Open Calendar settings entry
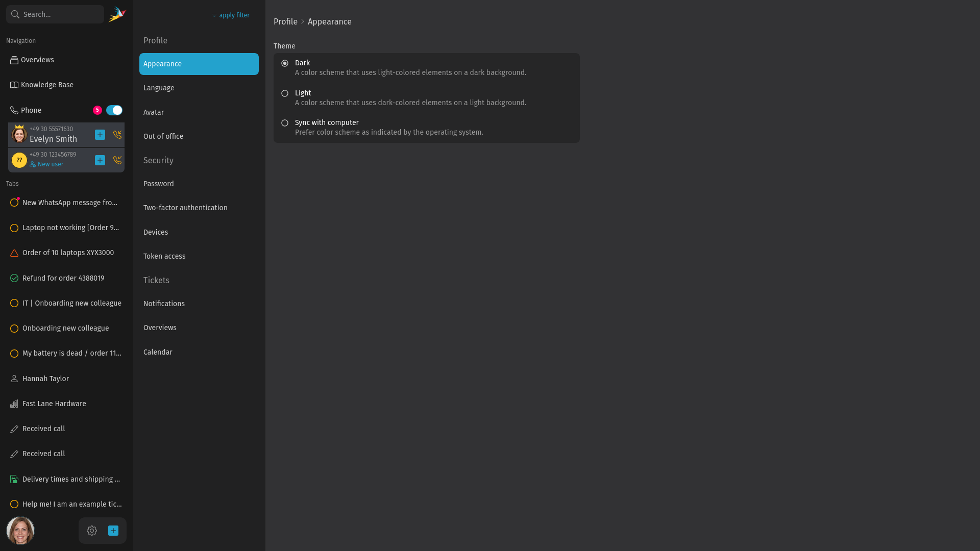Image resolution: width=980 pixels, height=551 pixels. tap(199, 352)
